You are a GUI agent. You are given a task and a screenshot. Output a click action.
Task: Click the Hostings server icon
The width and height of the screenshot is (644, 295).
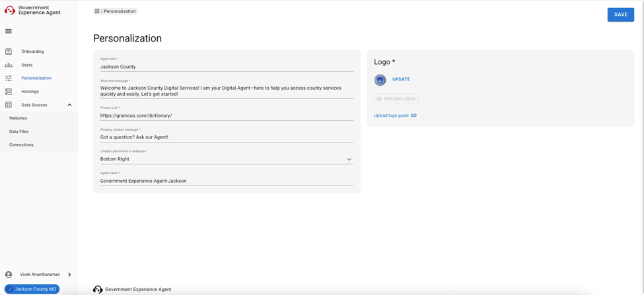(x=9, y=92)
